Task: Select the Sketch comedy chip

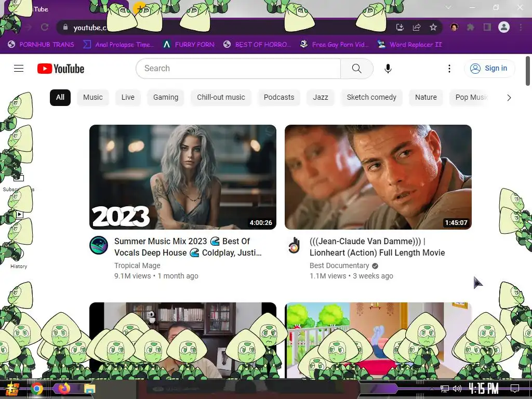Action: (x=371, y=97)
